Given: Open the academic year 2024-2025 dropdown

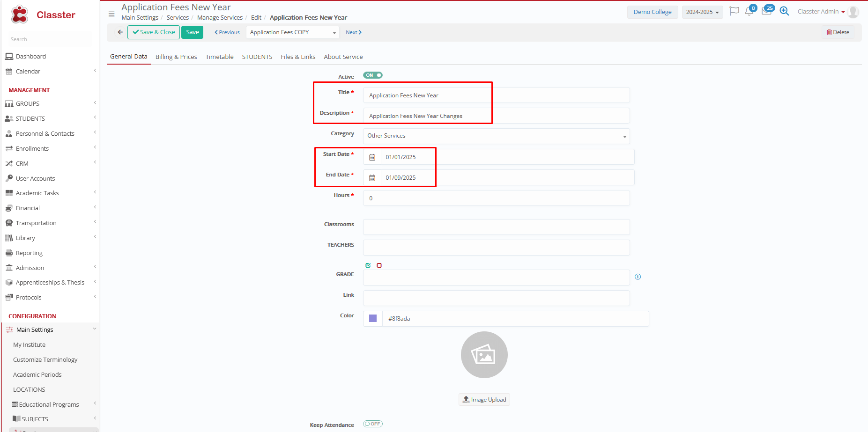Looking at the screenshot, I should (x=702, y=12).
